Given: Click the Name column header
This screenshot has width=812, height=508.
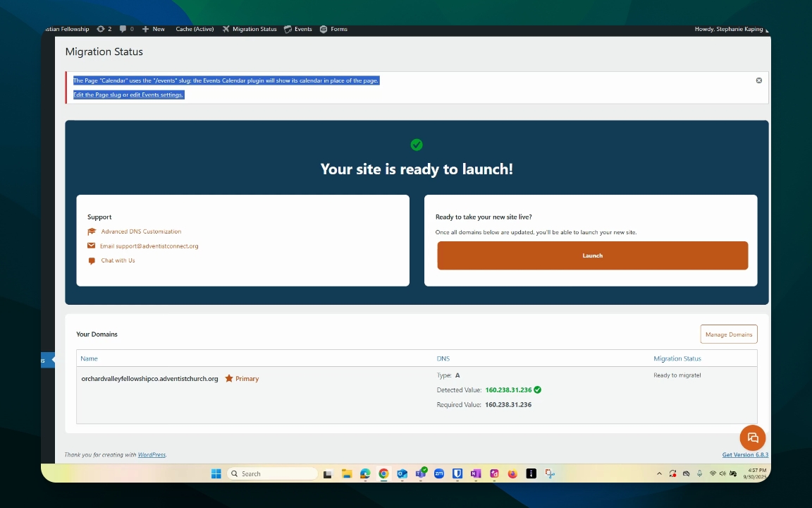Looking at the screenshot, I should [x=89, y=358].
